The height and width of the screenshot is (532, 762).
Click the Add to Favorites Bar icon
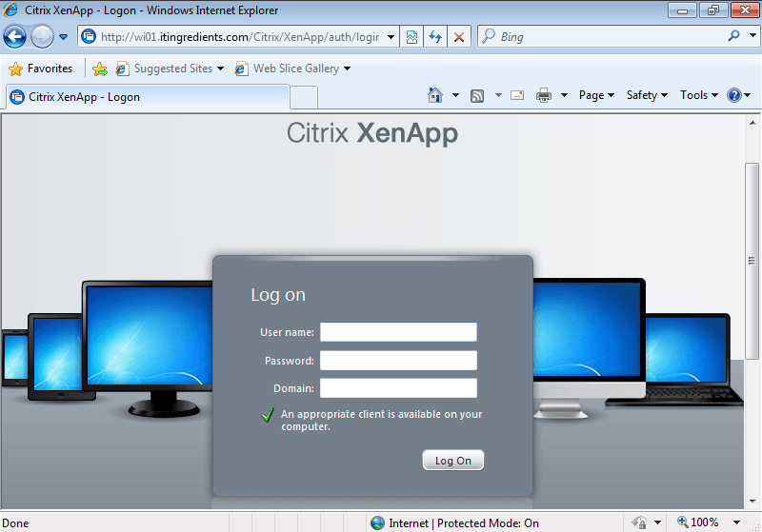pos(100,69)
